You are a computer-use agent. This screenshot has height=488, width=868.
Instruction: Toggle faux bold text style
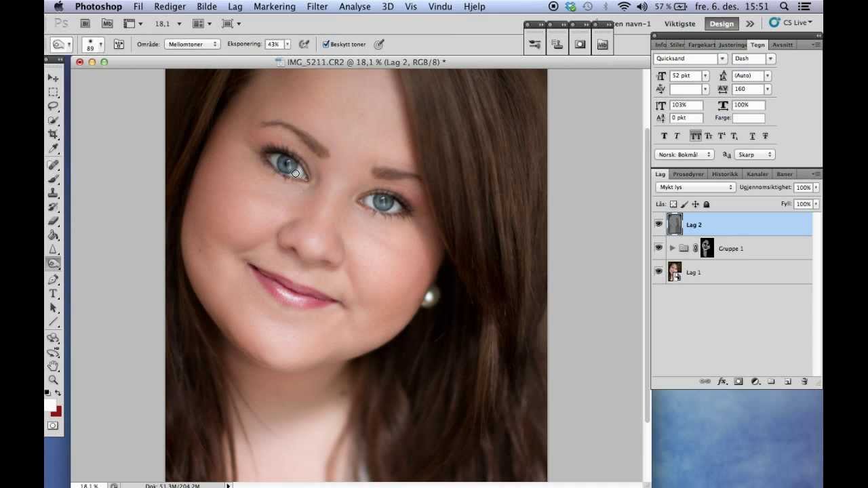tap(664, 136)
